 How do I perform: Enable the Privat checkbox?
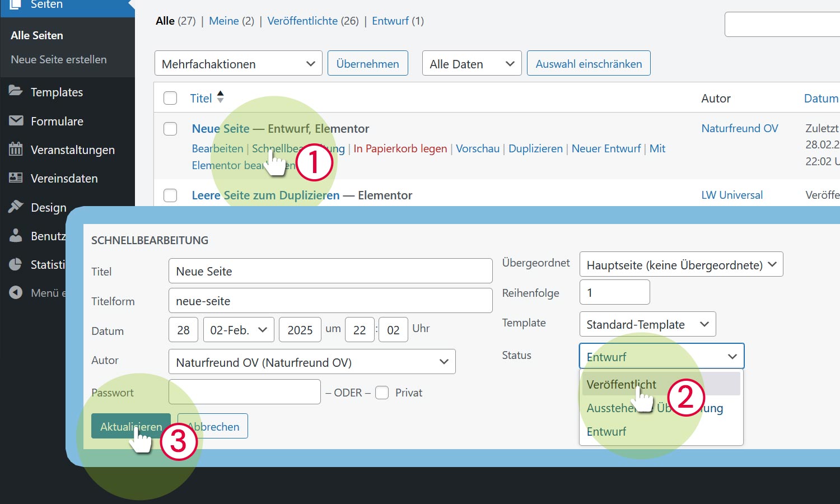point(382,393)
